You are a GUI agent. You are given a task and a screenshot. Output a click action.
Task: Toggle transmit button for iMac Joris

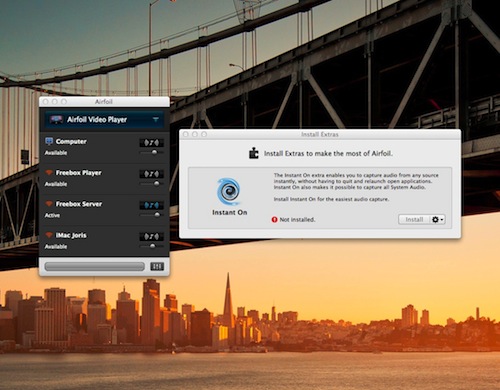(x=151, y=236)
